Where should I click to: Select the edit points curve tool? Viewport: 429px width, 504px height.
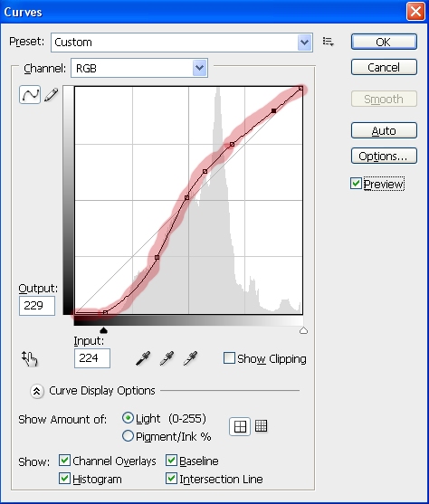coord(30,94)
